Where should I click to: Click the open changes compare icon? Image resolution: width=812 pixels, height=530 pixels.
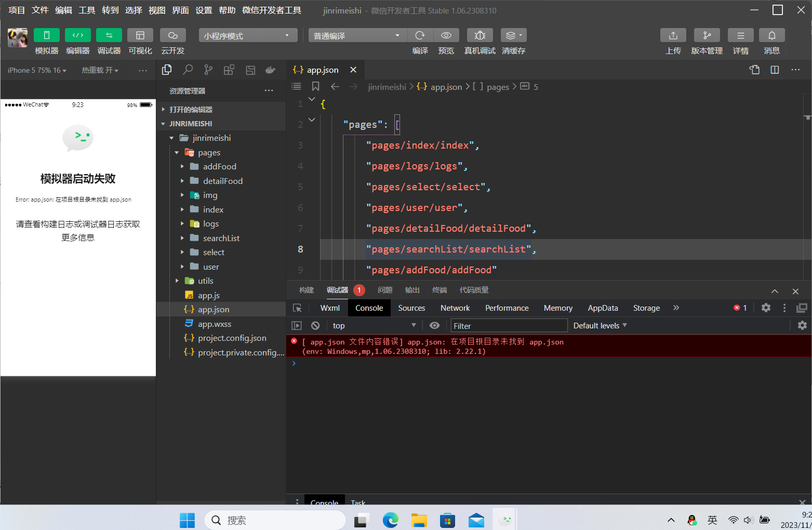click(x=754, y=70)
